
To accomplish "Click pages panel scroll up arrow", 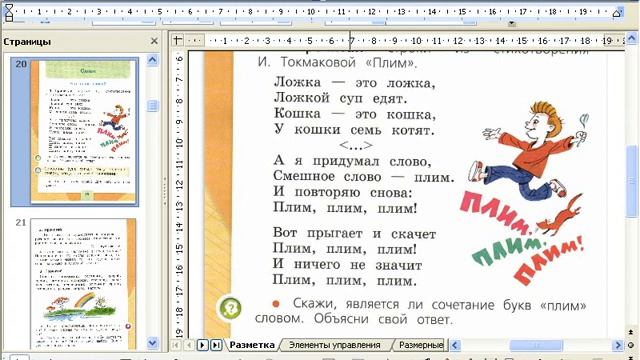I will pyautogui.click(x=152, y=60).
